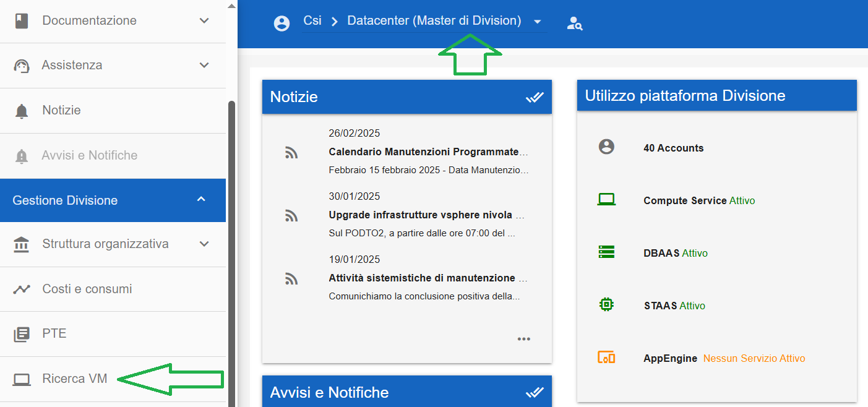
Task: Click the Utilizzo piattaforma Divisione panel header
Action: 717,96
